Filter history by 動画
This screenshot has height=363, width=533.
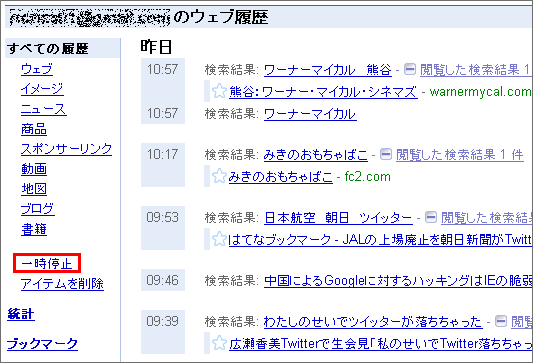pyautogui.click(x=34, y=169)
